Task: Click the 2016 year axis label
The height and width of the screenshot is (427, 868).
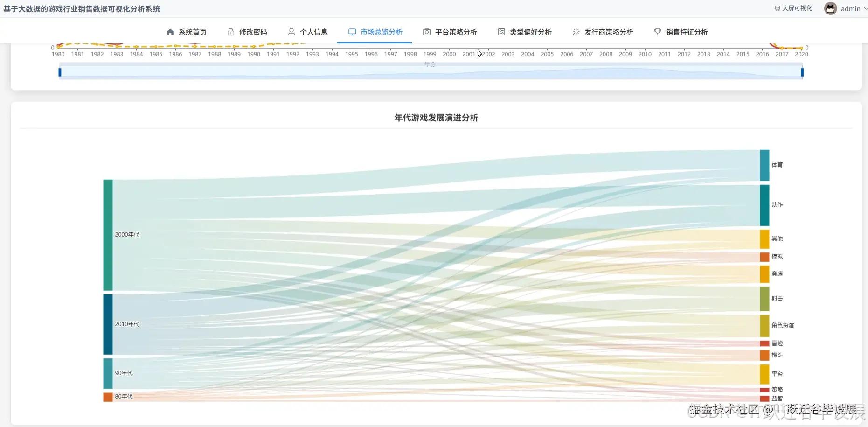Action: coord(763,54)
